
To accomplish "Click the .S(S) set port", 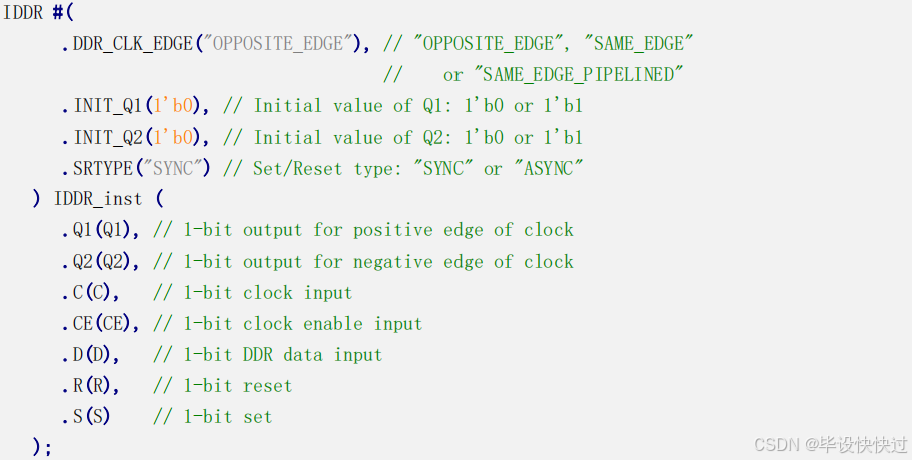I will (86, 416).
